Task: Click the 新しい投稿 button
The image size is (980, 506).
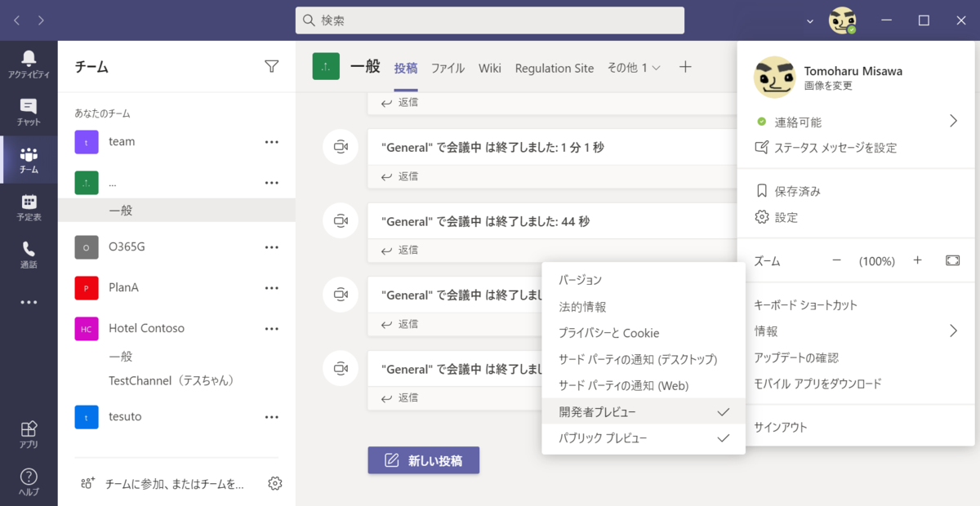Action: (x=423, y=460)
